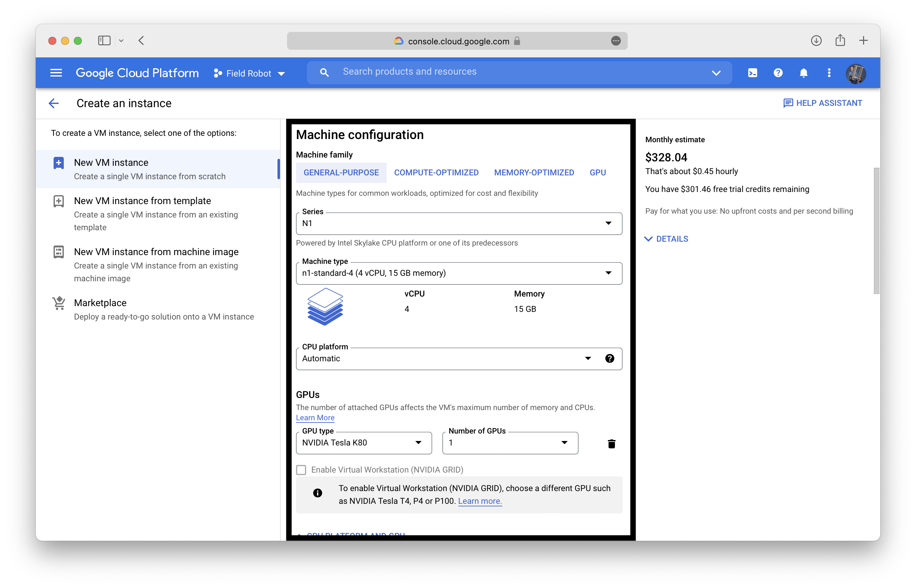Click the page vertical scrollbar
Viewport: 916px width, 588px height.
[876, 231]
